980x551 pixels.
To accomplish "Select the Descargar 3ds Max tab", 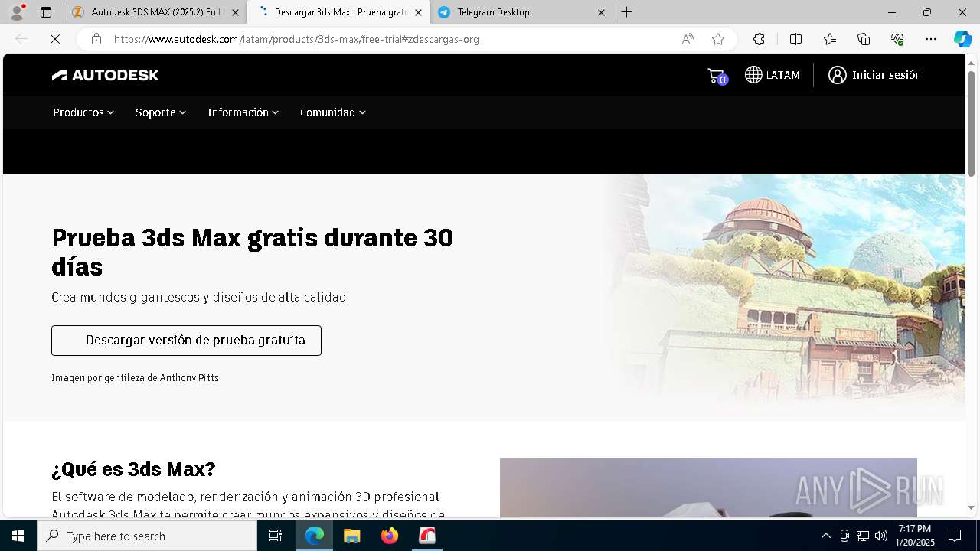I will [x=338, y=12].
